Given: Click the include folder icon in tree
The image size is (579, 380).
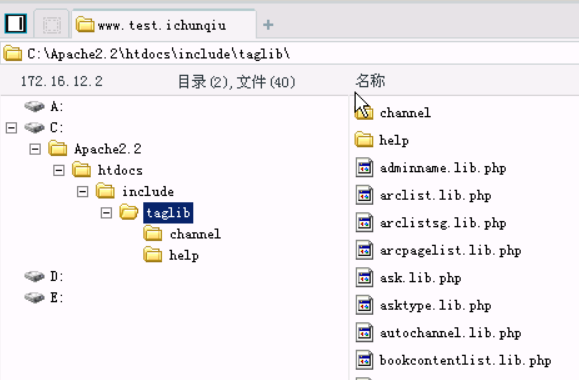Looking at the screenshot, I should point(105,191).
